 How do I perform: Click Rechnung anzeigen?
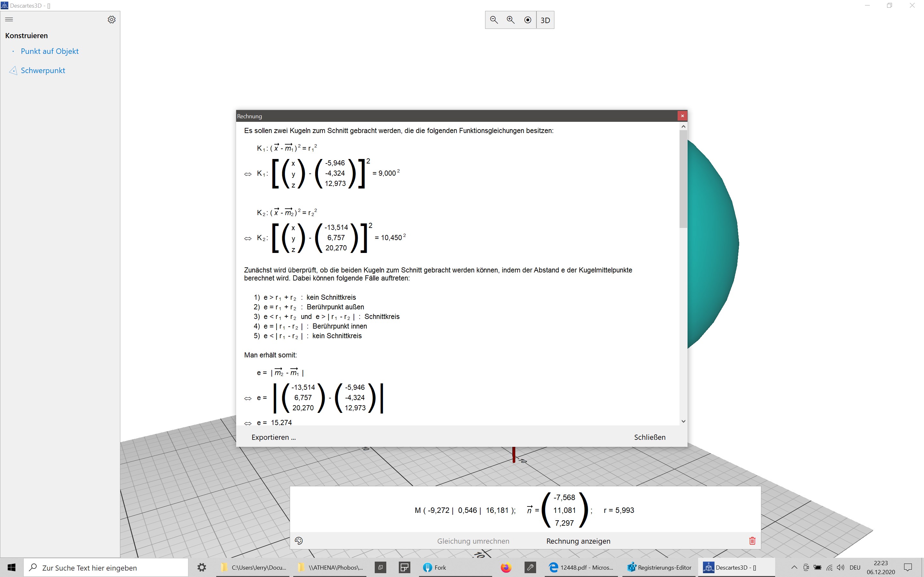coord(578,541)
